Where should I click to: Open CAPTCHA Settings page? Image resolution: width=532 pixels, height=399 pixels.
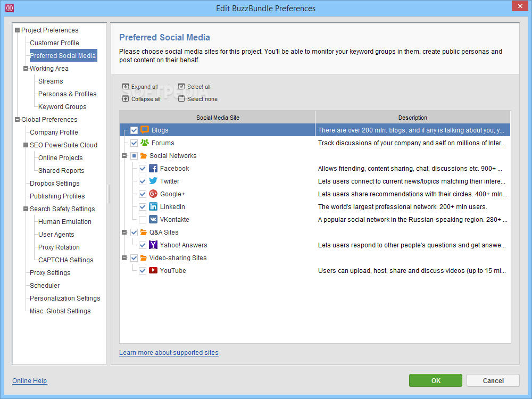65,260
